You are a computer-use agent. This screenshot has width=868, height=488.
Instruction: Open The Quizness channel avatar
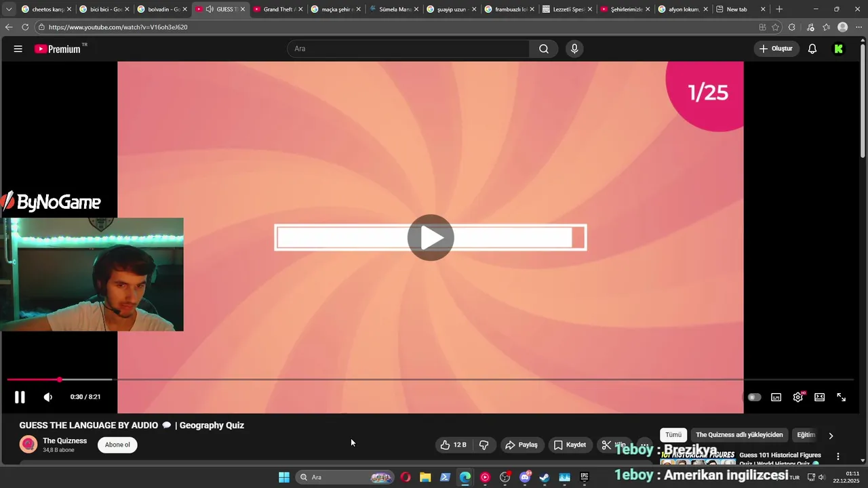coord(28,445)
